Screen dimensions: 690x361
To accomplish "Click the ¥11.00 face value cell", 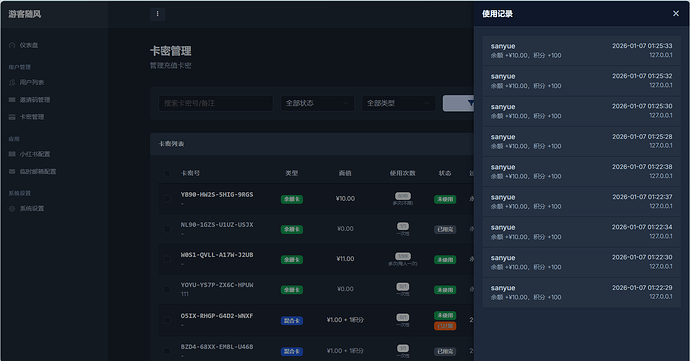I will (345, 259).
